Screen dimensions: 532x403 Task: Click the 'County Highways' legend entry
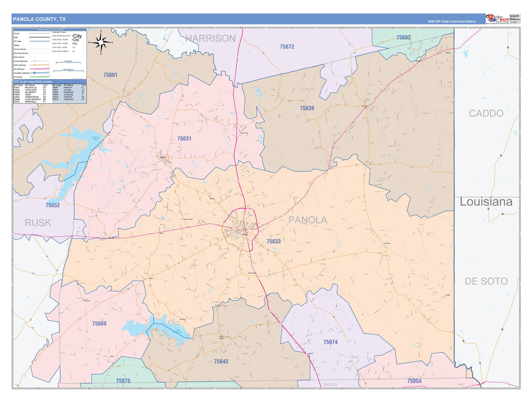21,61
